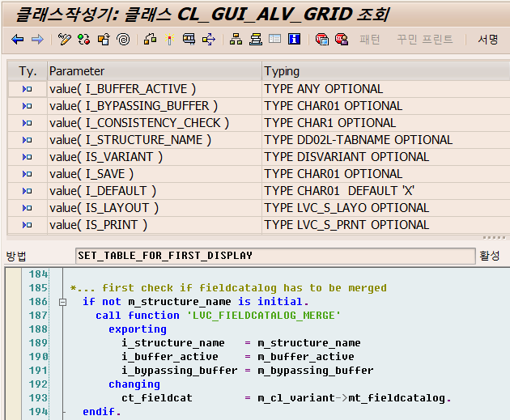Click the forward arrow icon
This screenshot has height=420, width=510.
click(x=37, y=40)
